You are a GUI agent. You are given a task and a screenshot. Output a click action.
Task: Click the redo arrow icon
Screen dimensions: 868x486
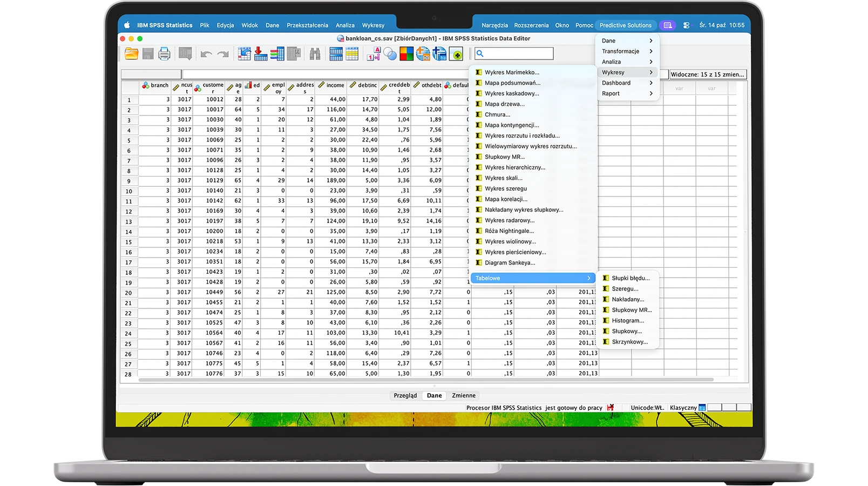pos(223,54)
